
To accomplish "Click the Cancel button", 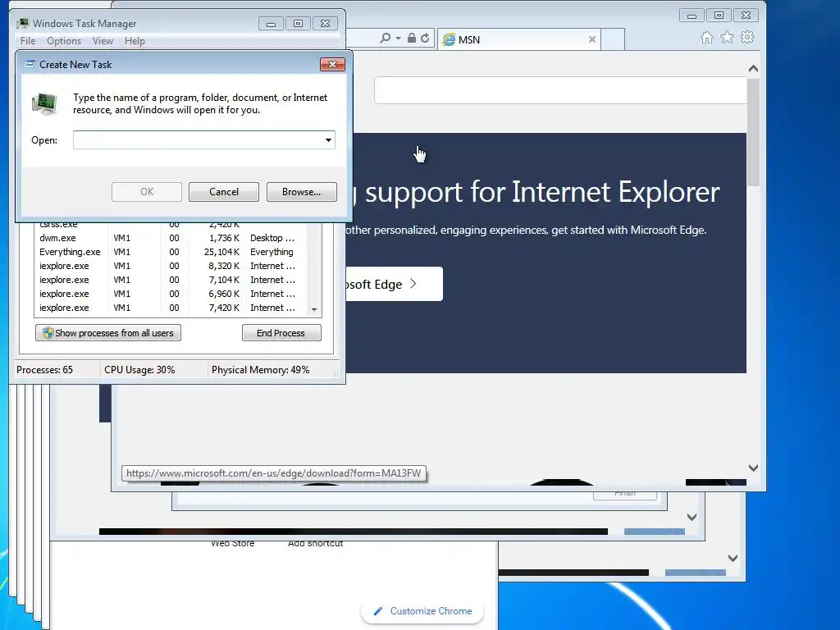I will point(224,192).
